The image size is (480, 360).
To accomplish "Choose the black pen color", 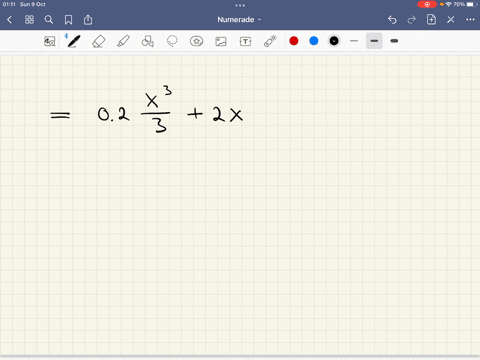I will pos(334,41).
